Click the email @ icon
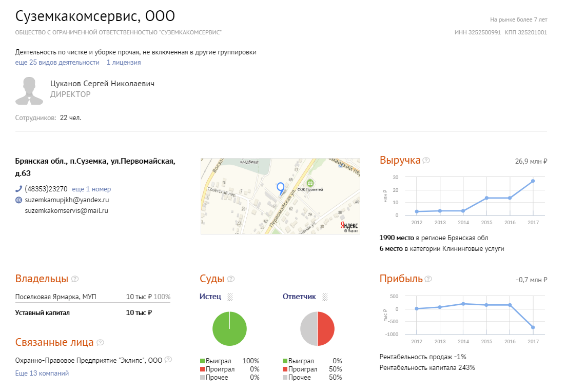 tap(19, 200)
